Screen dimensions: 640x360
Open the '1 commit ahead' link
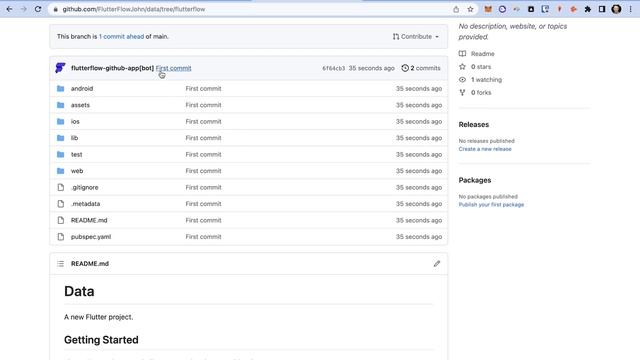coord(121,36)
